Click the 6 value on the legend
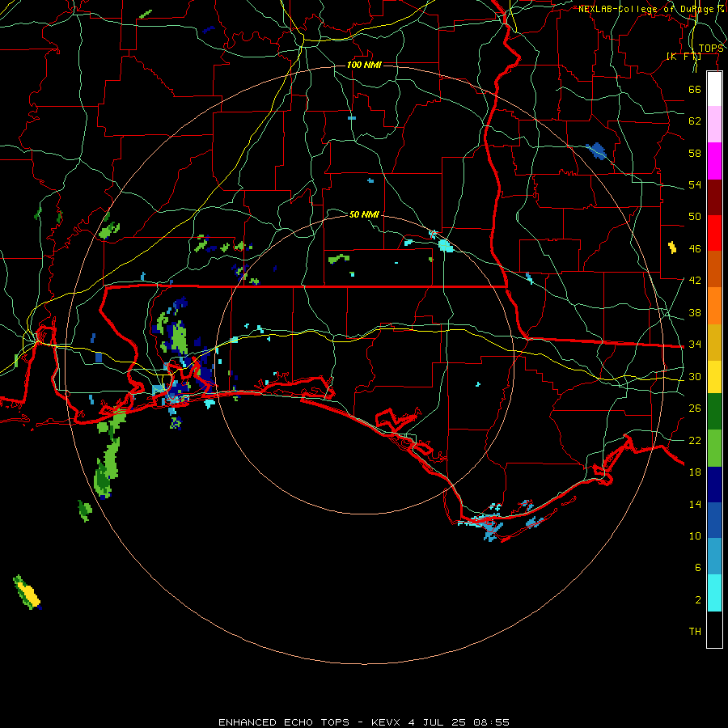Screen dimensions: 728x728 (x=698, y=568)
